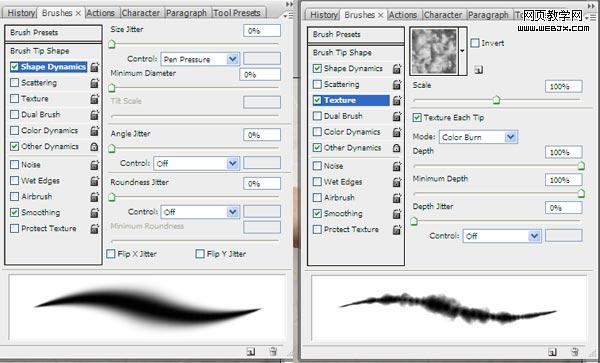Select Color Dynamics option in right panel
600x363 pixels.
pyautogui.click(x=352, y=132)
